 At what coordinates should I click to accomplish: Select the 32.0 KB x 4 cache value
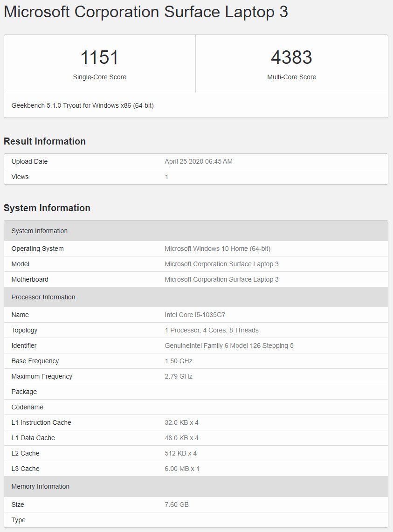click(x=181, y=422)
